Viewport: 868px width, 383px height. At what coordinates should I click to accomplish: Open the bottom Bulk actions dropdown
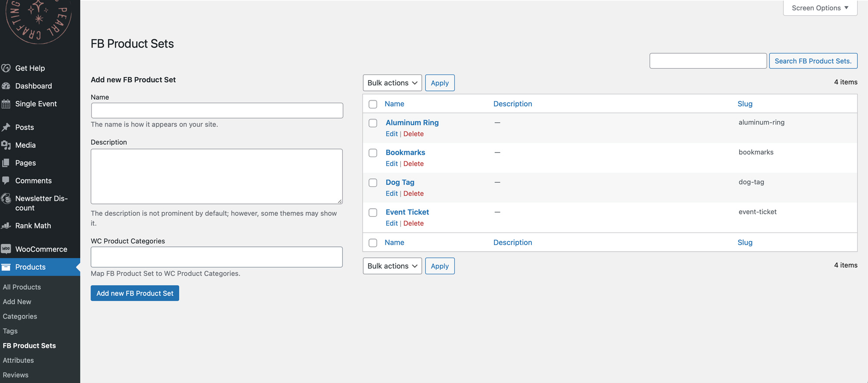(x=392, y=266)
